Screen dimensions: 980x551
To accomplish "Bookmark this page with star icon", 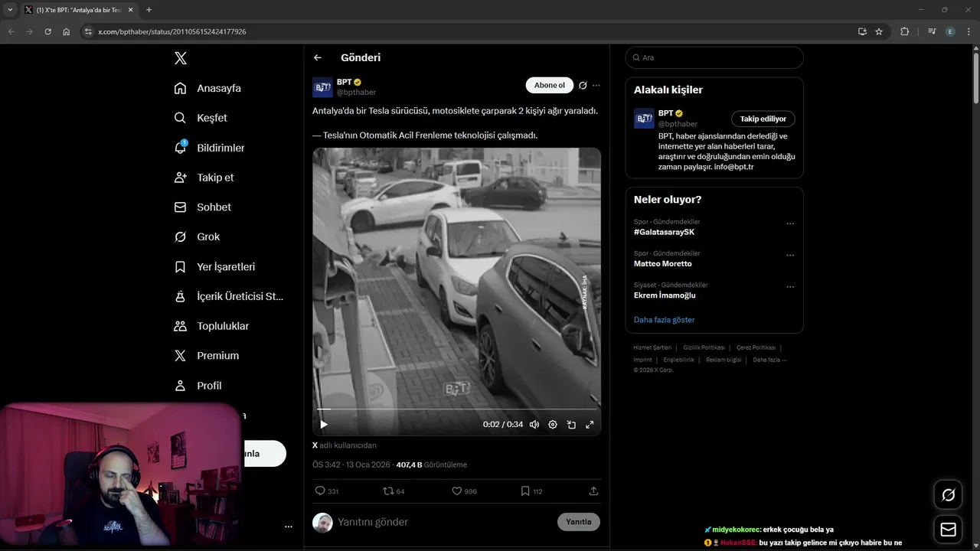I will coord(879,31).
